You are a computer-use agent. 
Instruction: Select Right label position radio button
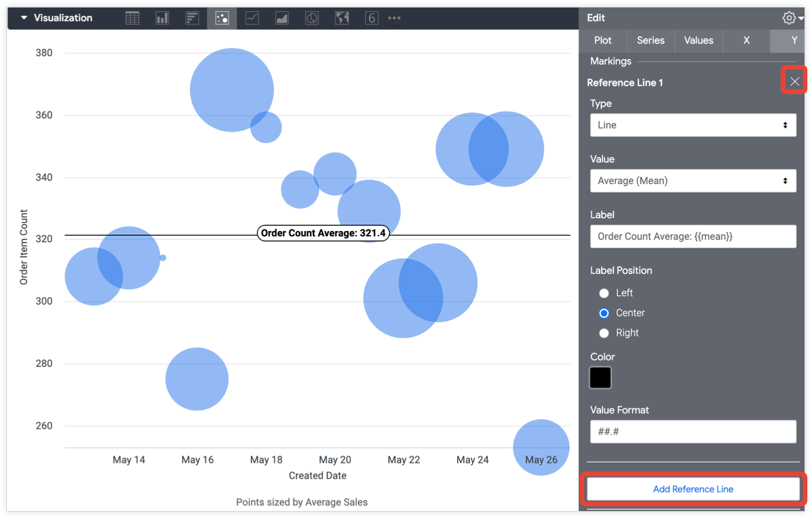coord(604,333)
